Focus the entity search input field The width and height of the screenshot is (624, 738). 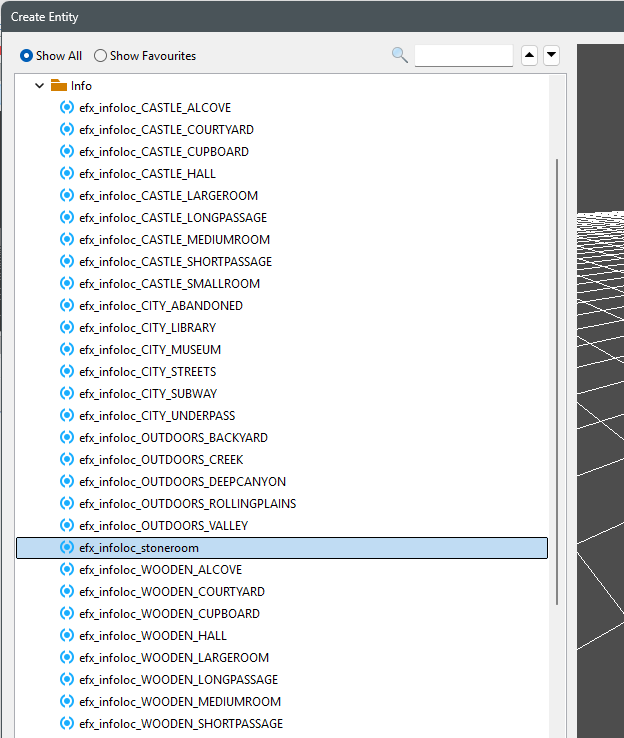[x=464, y=56]
